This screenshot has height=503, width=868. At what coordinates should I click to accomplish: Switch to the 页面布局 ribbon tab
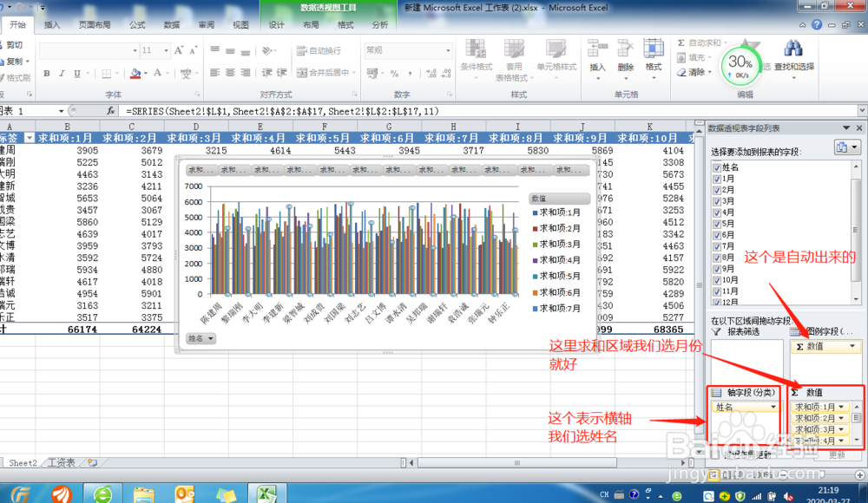pyautogui.click(x=94, y=25)
